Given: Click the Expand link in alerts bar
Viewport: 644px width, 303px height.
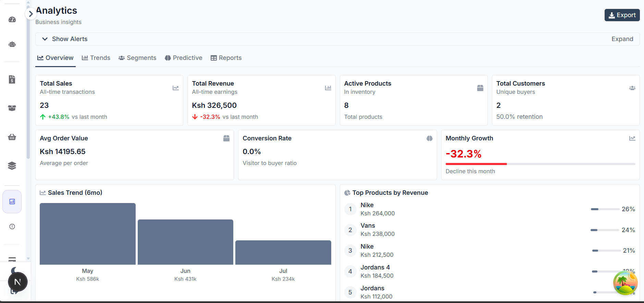Looking at the screenshot, I should click(622, 39).
